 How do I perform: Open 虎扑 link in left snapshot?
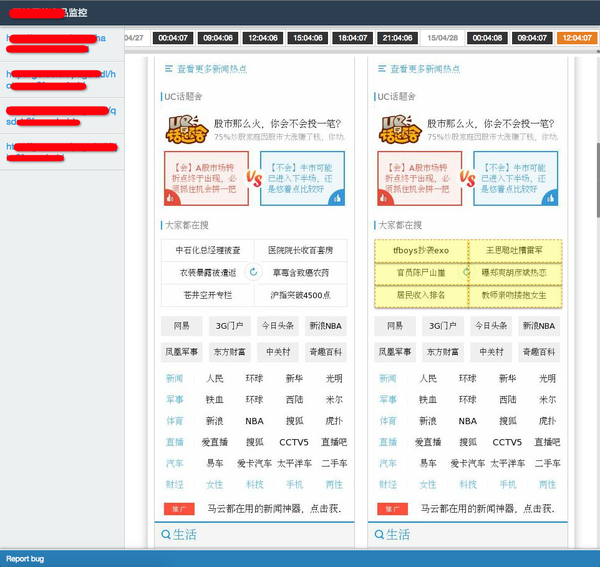pos(334,421)
